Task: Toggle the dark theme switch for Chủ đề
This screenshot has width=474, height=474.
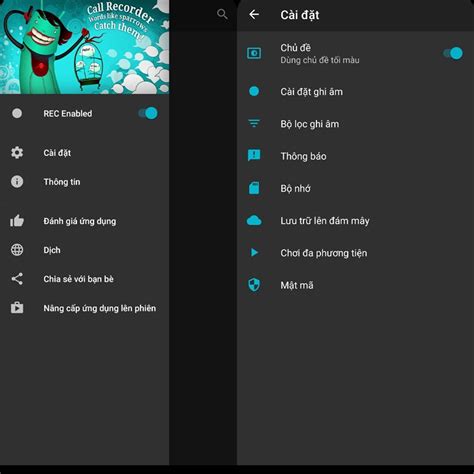Action: (453, 53)
